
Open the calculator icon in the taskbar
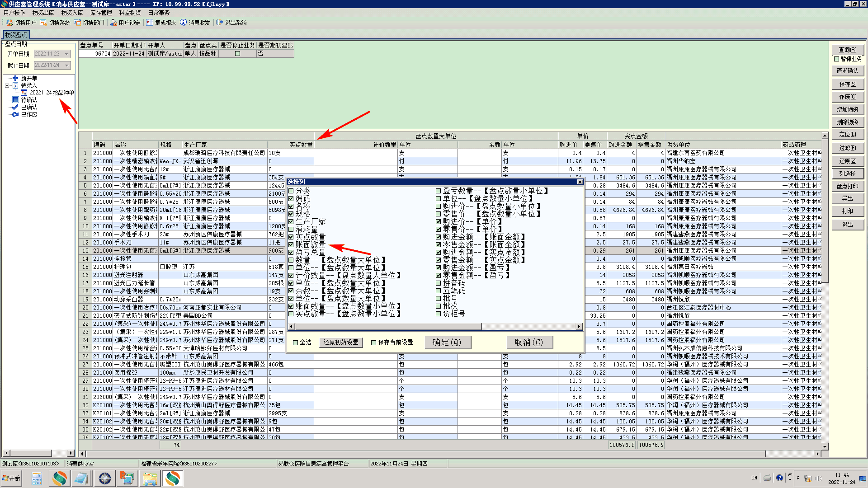pos(37,478)
